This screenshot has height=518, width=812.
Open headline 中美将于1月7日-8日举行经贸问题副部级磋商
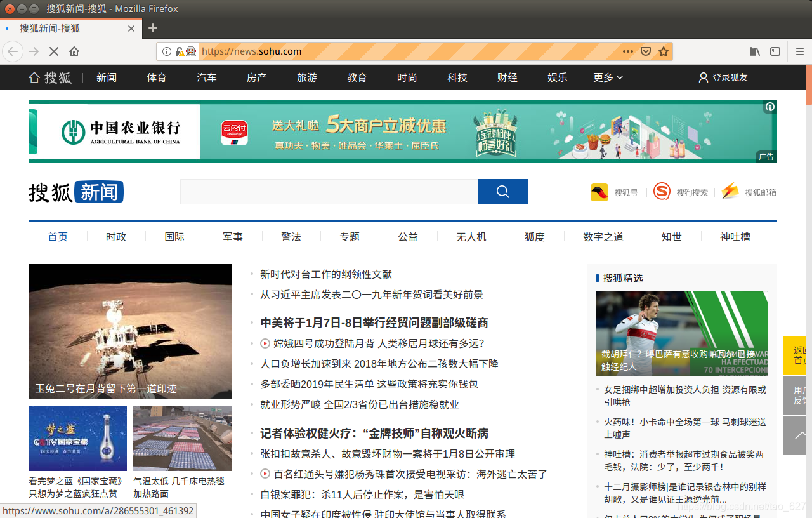click(374, 323)
